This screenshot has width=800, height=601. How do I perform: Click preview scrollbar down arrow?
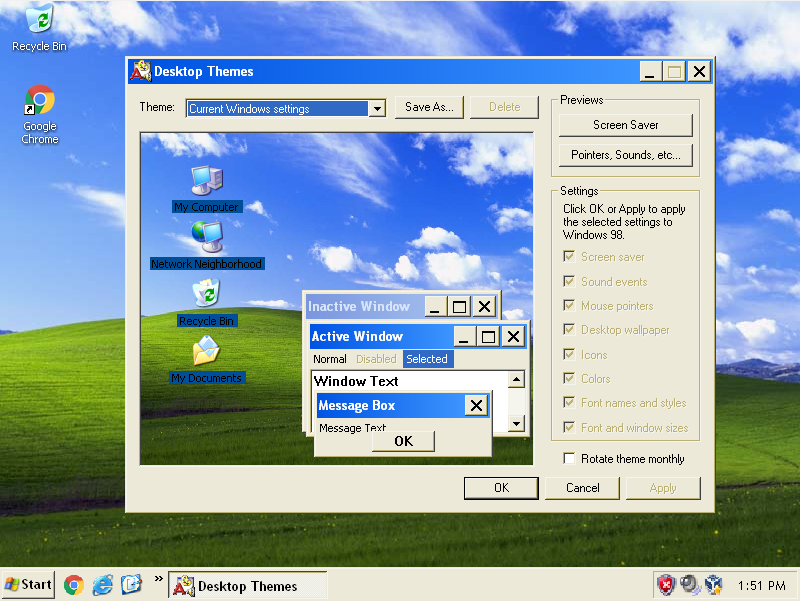coord(516,423)
